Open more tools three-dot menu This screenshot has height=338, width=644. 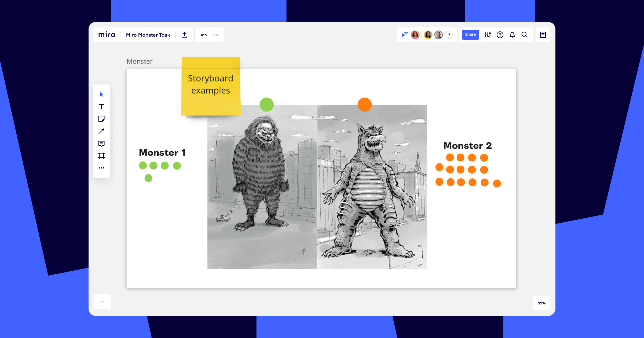coord(101,168)
